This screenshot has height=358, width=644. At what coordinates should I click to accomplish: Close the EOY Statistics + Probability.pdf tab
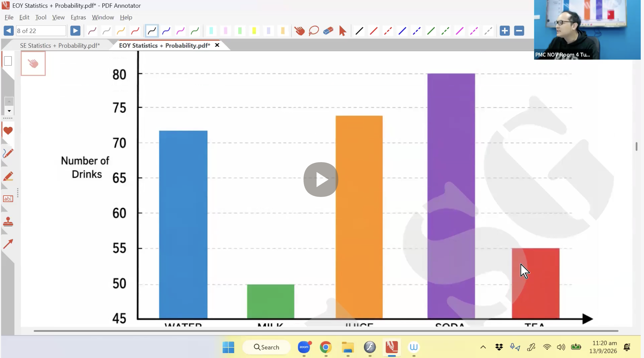217,45
